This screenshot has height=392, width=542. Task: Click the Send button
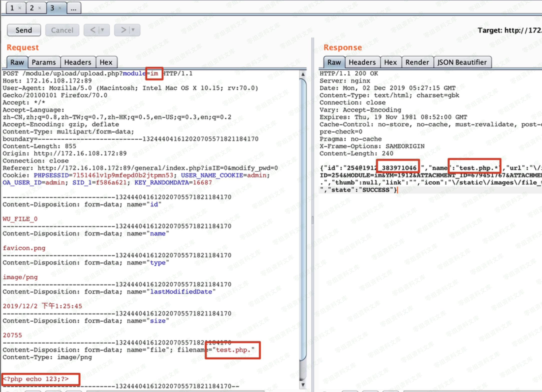(24, 30)
